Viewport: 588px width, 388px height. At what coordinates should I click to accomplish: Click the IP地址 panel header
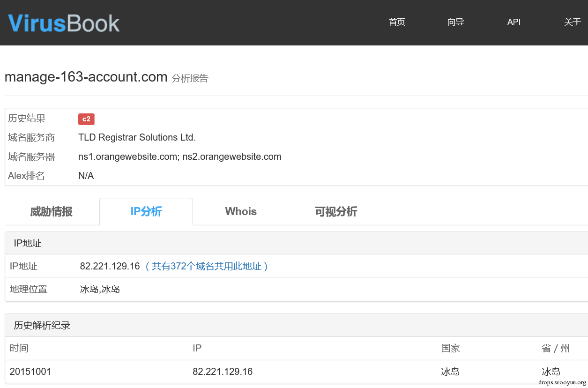tap(296, 243)
